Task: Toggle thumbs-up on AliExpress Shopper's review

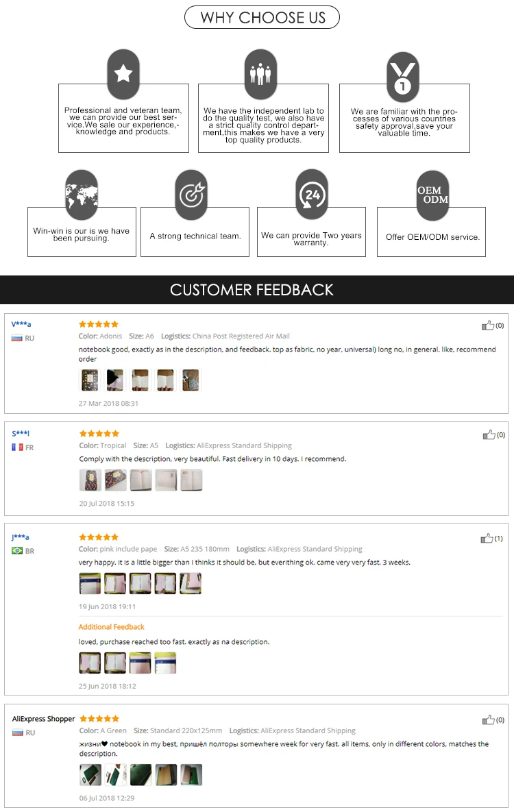Action: pyautogui.click(x=488, y=719)
